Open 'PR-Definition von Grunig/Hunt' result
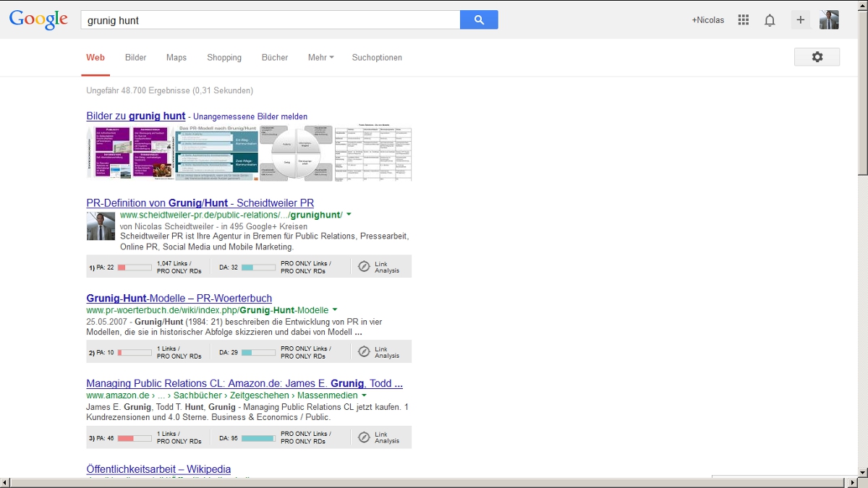868x488 pixels. click(200, 203)
